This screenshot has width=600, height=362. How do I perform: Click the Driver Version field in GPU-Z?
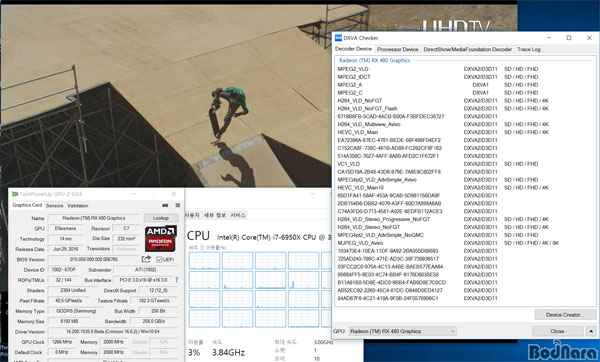click(x=113, y=331)
